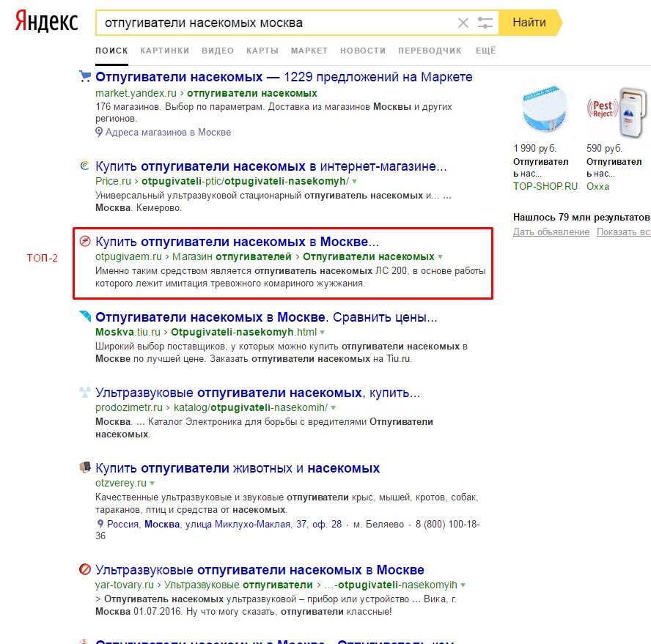The image size is (651, 644).
Task: Click the Нашлось 79 млн результатов text
Action: tap(581, 218)
